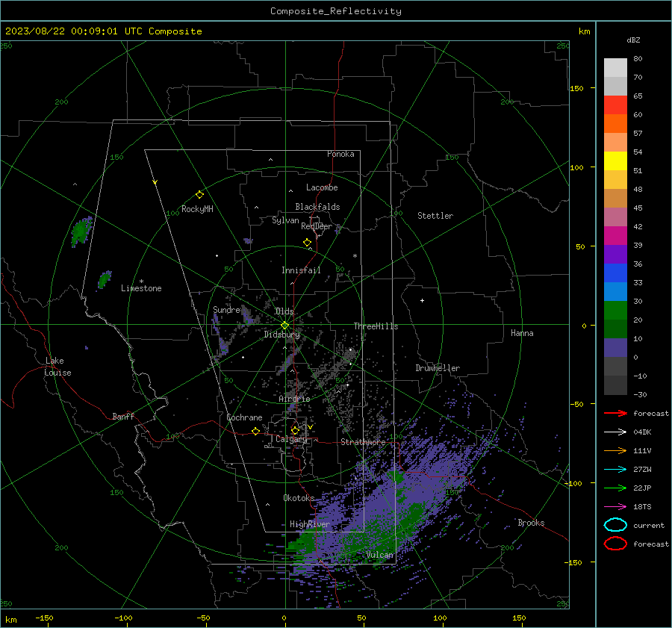The width and height of the screenshot is (672, 628).
Task: Click the 54 dBZ yellow color swatch
Action: pyautogui.click(x=615, y=161)
